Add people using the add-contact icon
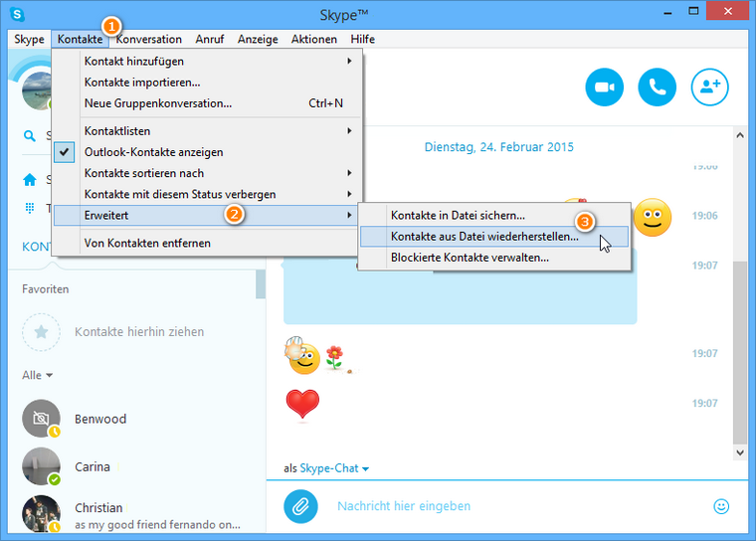756x541 pixels. point(709,88)
